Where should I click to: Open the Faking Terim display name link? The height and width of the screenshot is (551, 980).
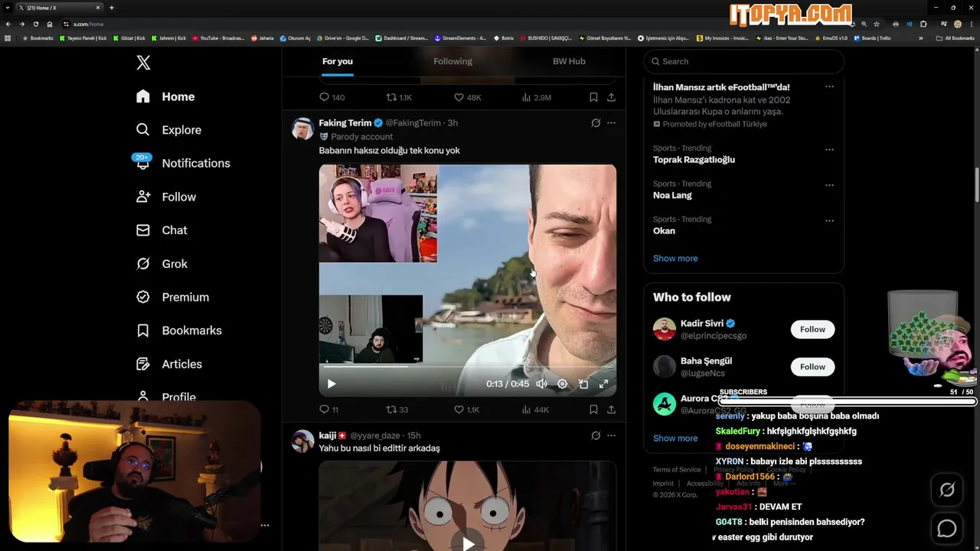(x=345, y=122)
